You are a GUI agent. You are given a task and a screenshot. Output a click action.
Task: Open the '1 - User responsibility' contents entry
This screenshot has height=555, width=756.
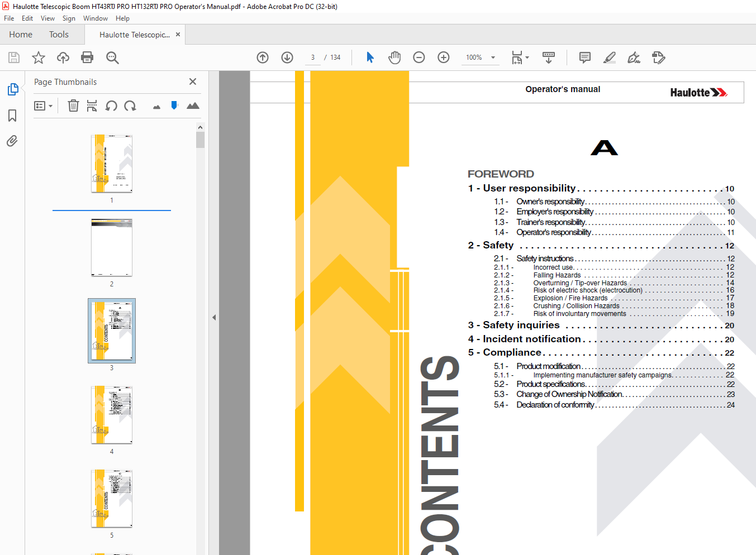click(601, 189)
